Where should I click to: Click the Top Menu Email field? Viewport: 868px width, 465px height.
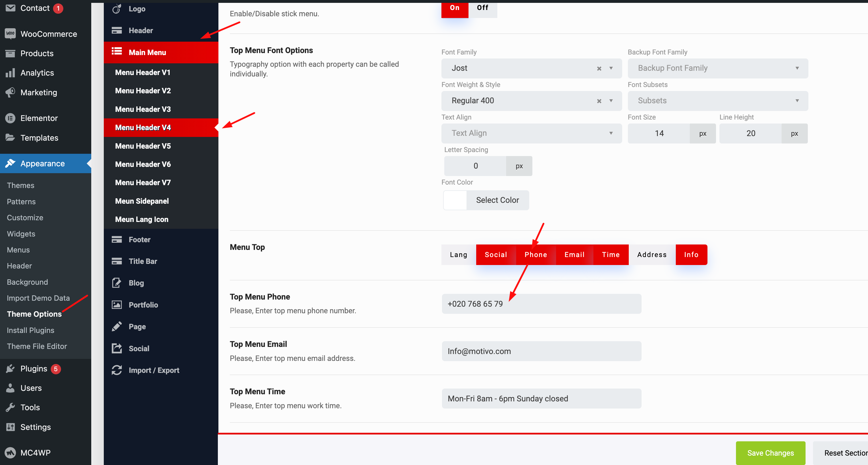coord(542,351)
